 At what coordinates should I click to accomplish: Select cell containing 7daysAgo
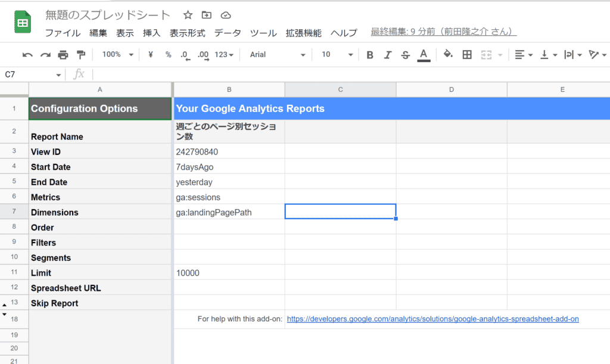point(229,166)
